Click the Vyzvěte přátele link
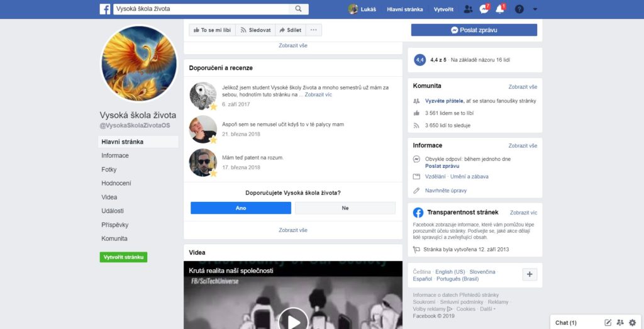The height and width of the screenshot is (329, 644). point(445,101)
